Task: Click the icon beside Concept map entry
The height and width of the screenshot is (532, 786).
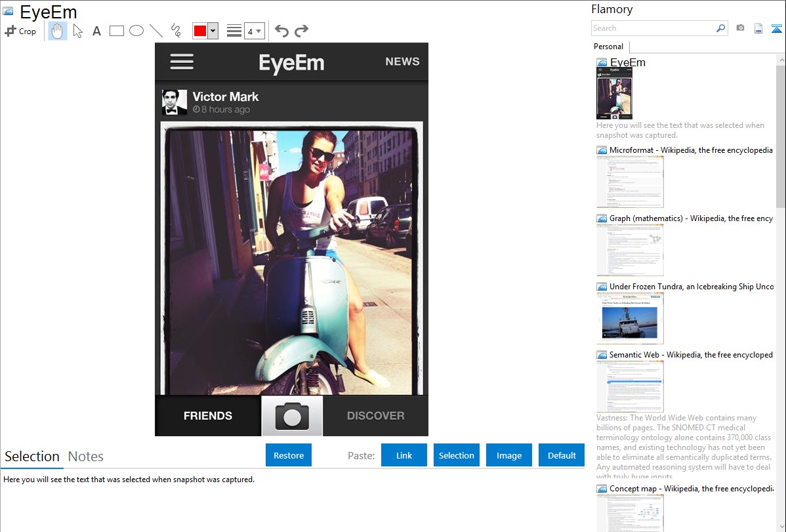Action: pyautogui.click(x=602, y=488)
